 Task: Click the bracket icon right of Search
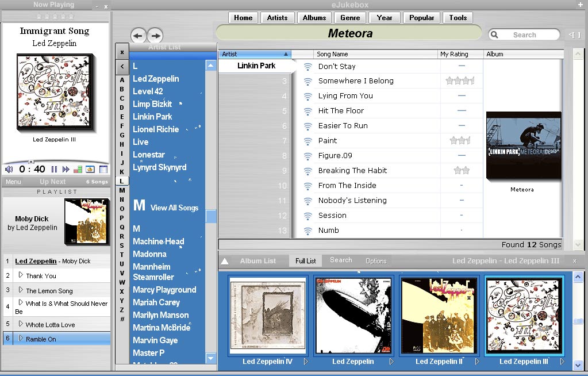point(575,35)
